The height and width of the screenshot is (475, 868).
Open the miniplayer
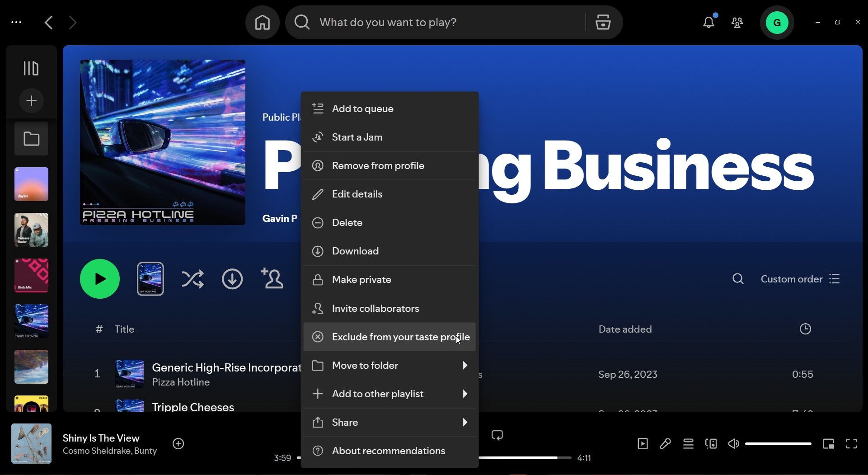point(828,444)
